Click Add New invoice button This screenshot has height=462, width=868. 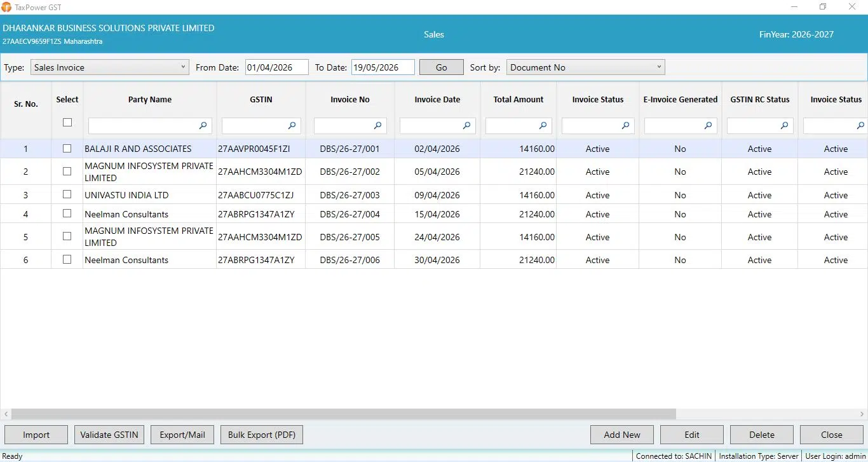(x=622, y=435)
